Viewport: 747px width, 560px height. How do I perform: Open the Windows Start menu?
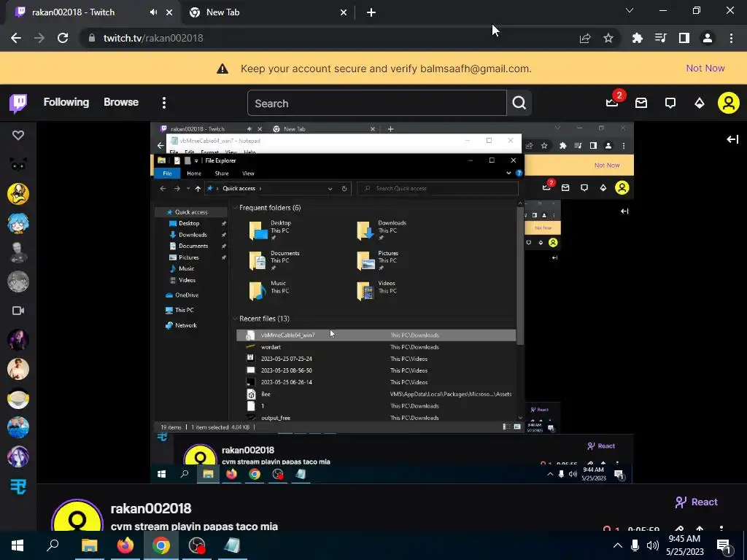(18, 545)
